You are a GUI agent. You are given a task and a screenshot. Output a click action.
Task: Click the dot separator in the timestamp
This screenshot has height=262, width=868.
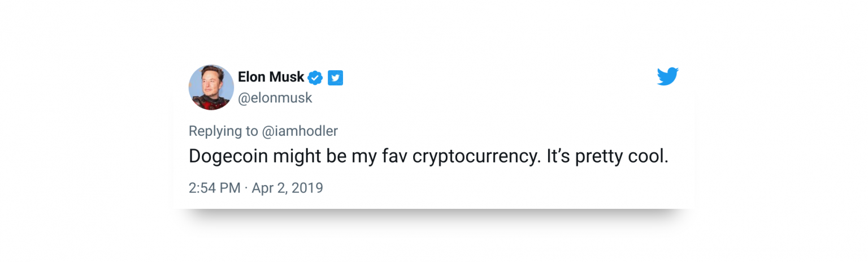point(246,188)
